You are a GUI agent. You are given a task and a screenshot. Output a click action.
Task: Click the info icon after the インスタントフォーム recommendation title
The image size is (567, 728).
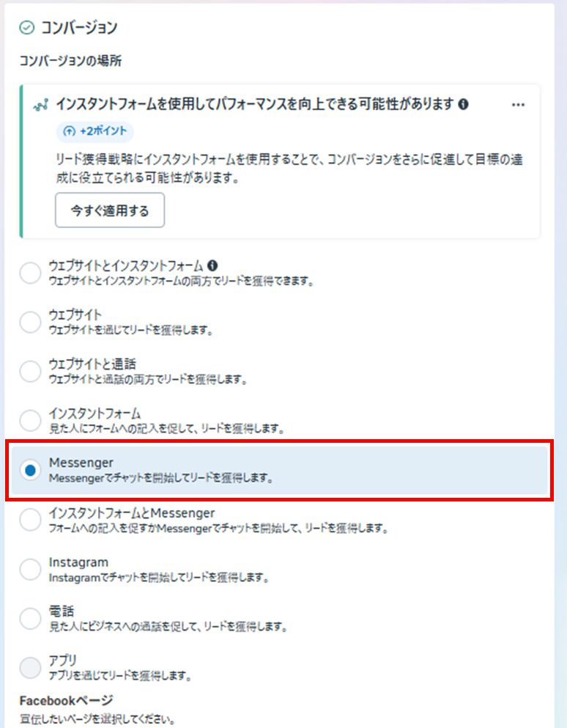coord(463,104)
